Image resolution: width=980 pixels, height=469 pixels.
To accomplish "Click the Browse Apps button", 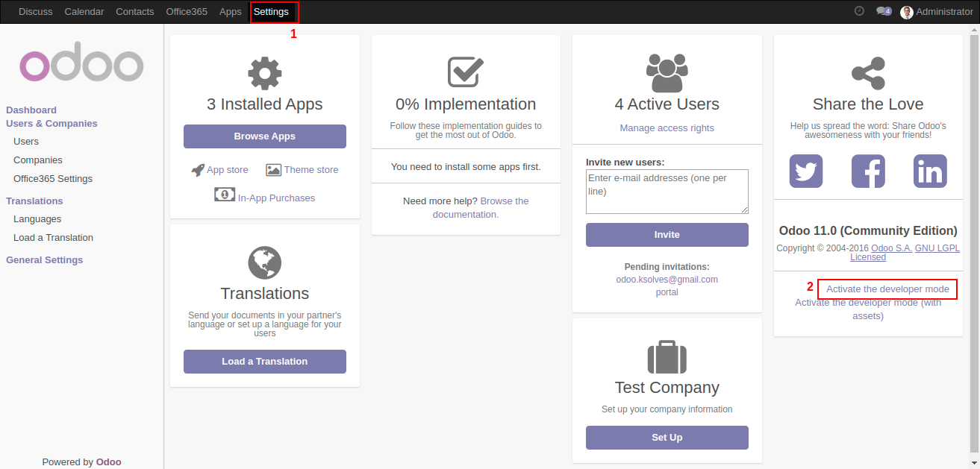I will 265,136.
